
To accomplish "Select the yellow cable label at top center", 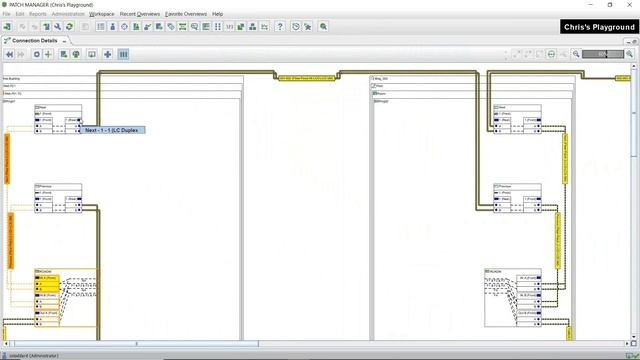I will point(307,78).
